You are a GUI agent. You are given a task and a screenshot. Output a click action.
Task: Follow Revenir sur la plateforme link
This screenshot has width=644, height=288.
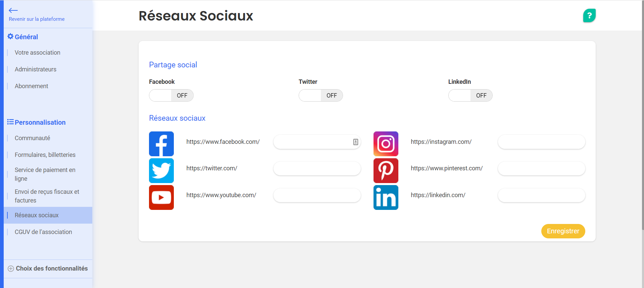point(37,19)
